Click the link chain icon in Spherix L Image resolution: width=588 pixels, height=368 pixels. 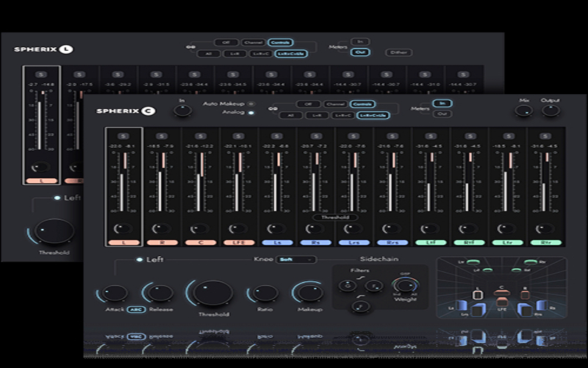(x=190, y=47)
